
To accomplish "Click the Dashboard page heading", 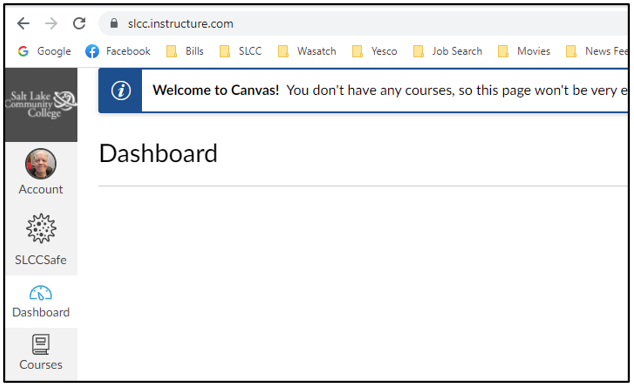I will click(158, 154).
